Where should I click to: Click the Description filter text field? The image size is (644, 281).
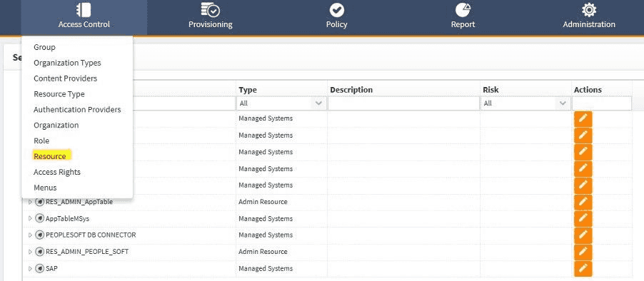point(403,103)
